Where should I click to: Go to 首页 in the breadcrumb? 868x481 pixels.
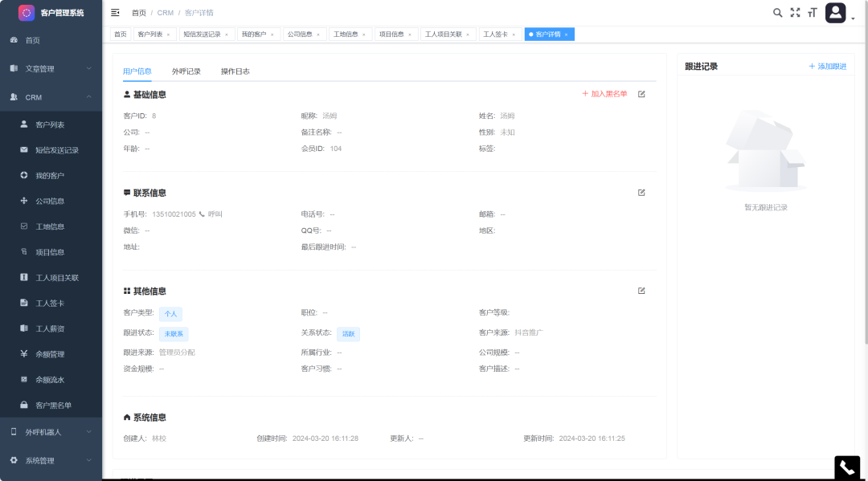[x=139, y=13]
